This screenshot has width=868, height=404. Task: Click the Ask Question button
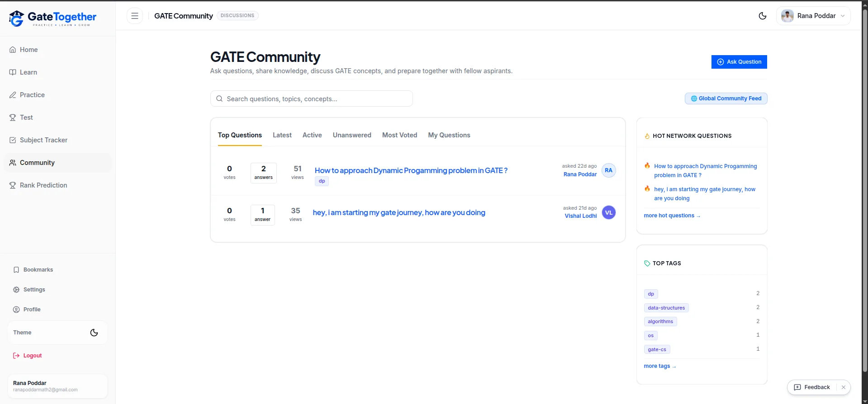[x=739, y=62]
